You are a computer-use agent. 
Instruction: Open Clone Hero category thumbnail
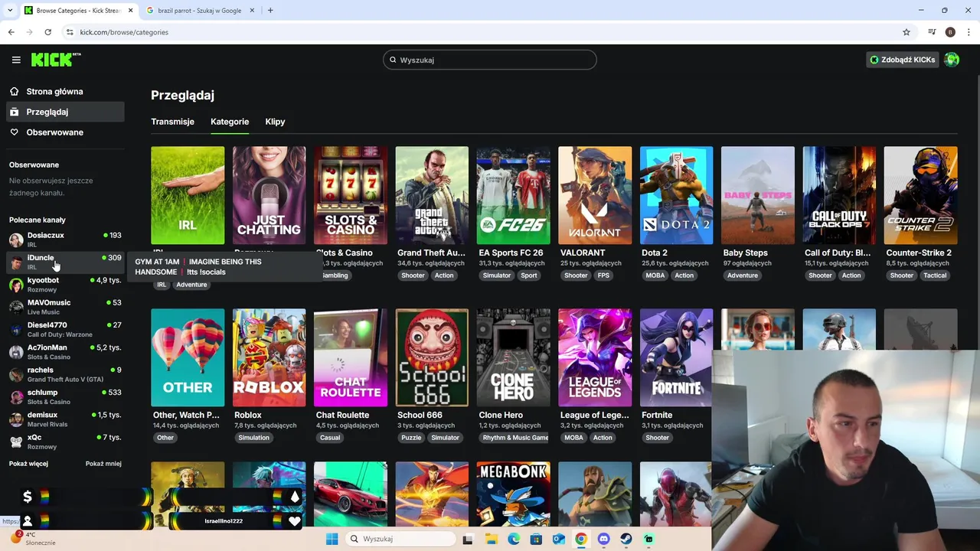coord(513,357)
